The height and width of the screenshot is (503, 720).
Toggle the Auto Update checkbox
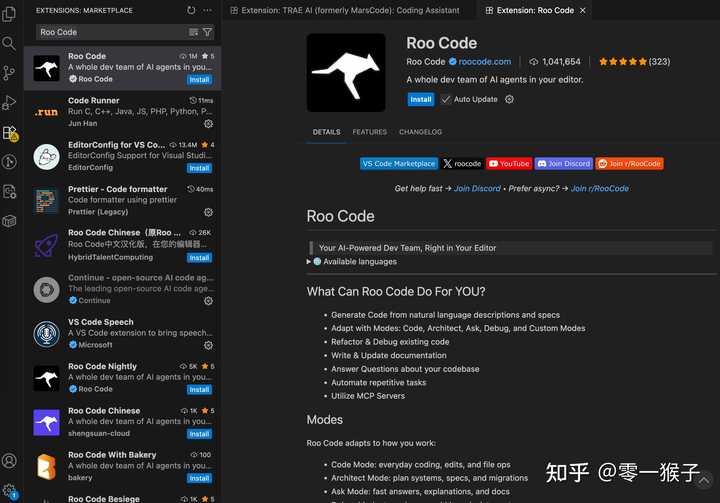pyautogui.click(x=445, y=99)
